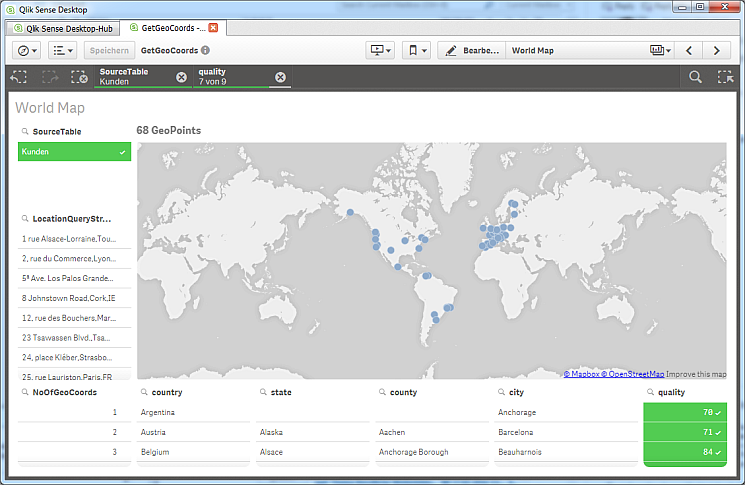Show the GetGeoCoords app info icon
745x485 pixels.
(x=205, y=50)
